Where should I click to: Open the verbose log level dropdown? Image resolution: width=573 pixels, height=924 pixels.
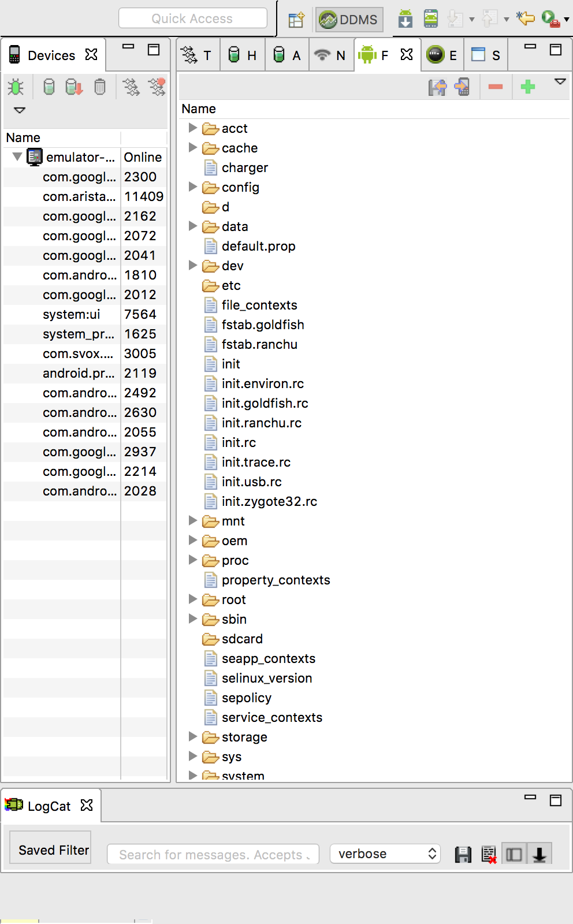(x=385, y=854)
